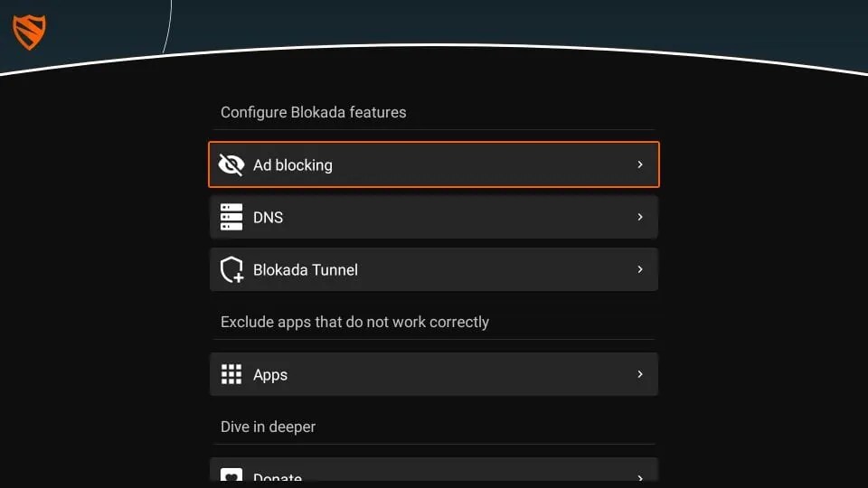Expand the DNS row chevron
The height and width of the screenshot is (488, 868).
(640, 217)
